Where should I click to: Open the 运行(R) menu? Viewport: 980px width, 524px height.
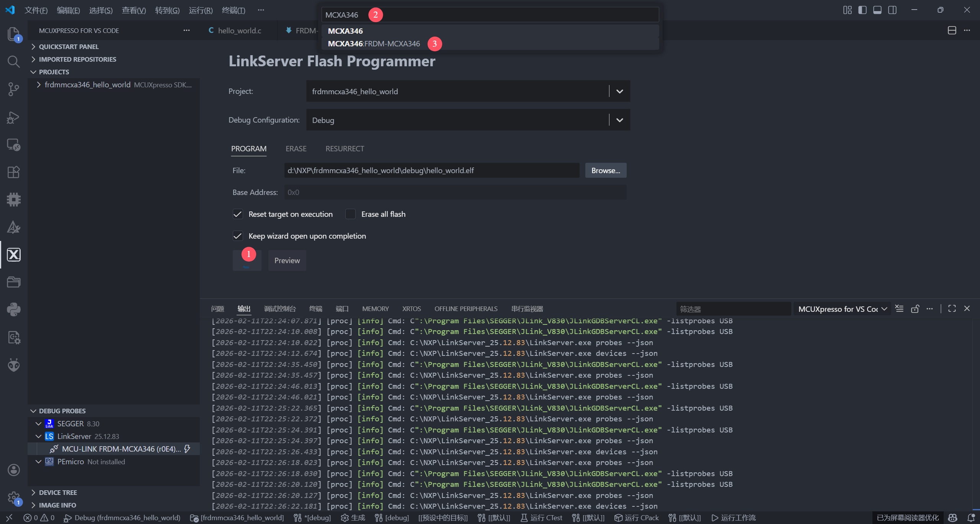point(201,10)
